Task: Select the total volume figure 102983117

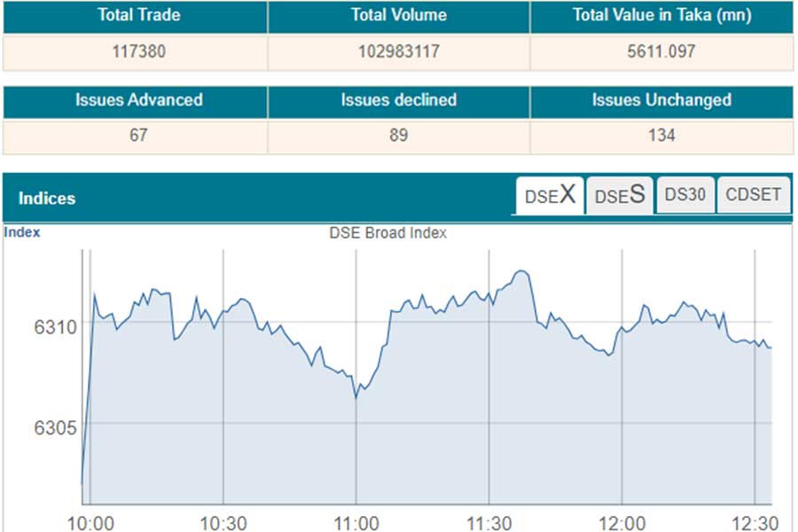Action: tap(398, 52)
